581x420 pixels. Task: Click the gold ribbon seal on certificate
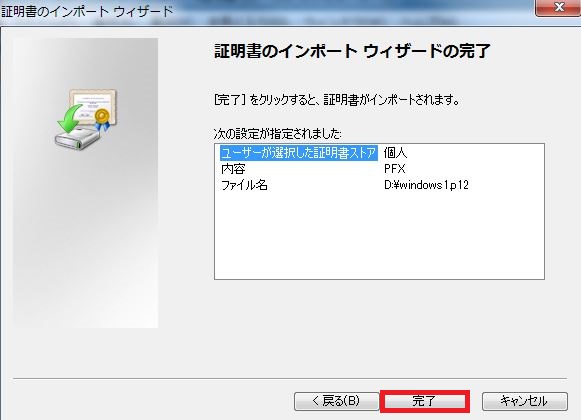pyautogui.click(x=102, y=119)
